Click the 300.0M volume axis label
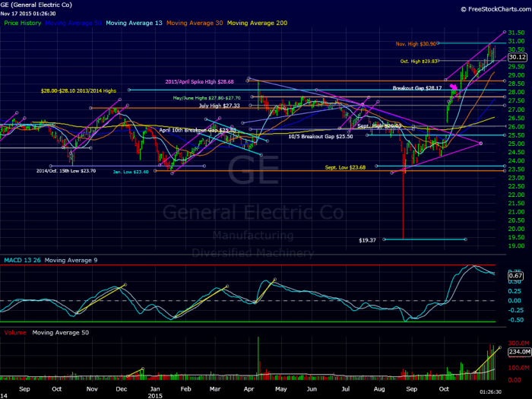532x399 pixels. [x=519, y=344]
